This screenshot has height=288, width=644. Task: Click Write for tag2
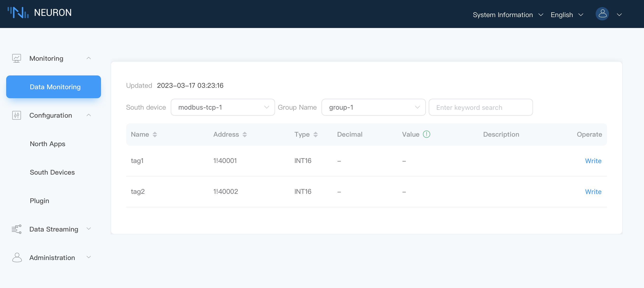point(593,191)
